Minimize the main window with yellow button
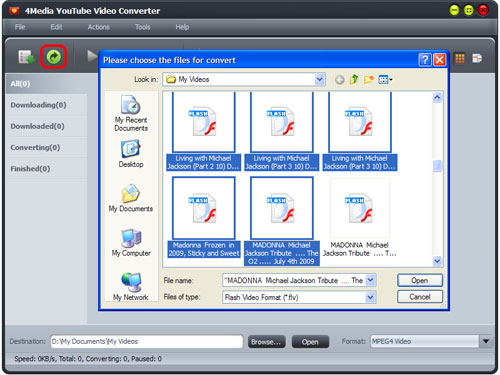The height and width of the screenshot is (375, 500). point(454,11)
